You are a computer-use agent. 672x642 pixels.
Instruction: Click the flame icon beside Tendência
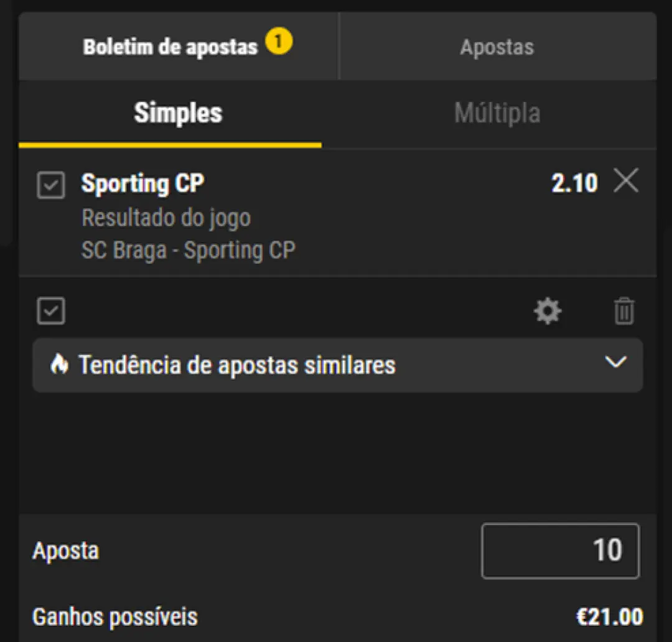59,365
